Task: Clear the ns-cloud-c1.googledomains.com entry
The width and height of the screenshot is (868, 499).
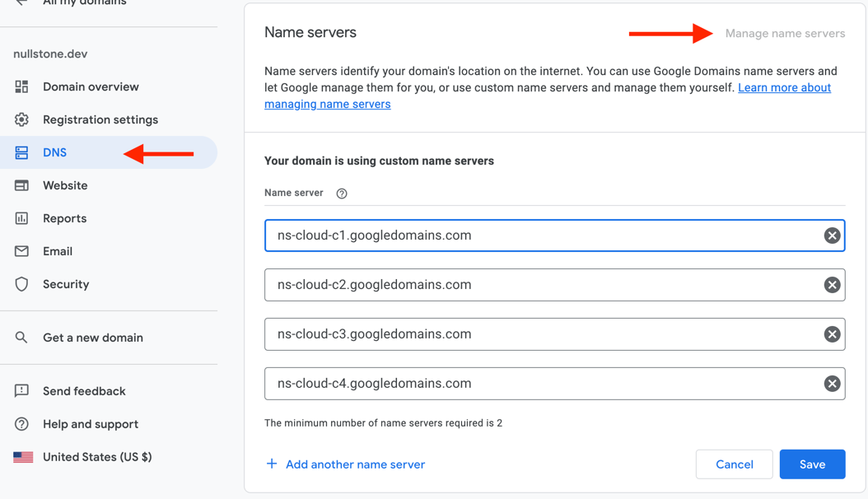Action: pos(832,236)
